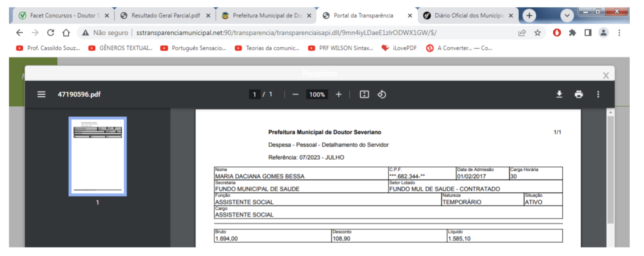Viewport: 644px width, 256px height.
Task: Toggle the PDF sidebar hamburger menu
Action: click(x=41, y=95)
